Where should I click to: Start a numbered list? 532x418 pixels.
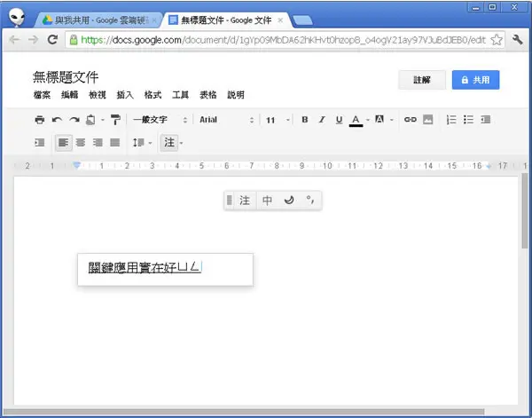click(451, 120)
